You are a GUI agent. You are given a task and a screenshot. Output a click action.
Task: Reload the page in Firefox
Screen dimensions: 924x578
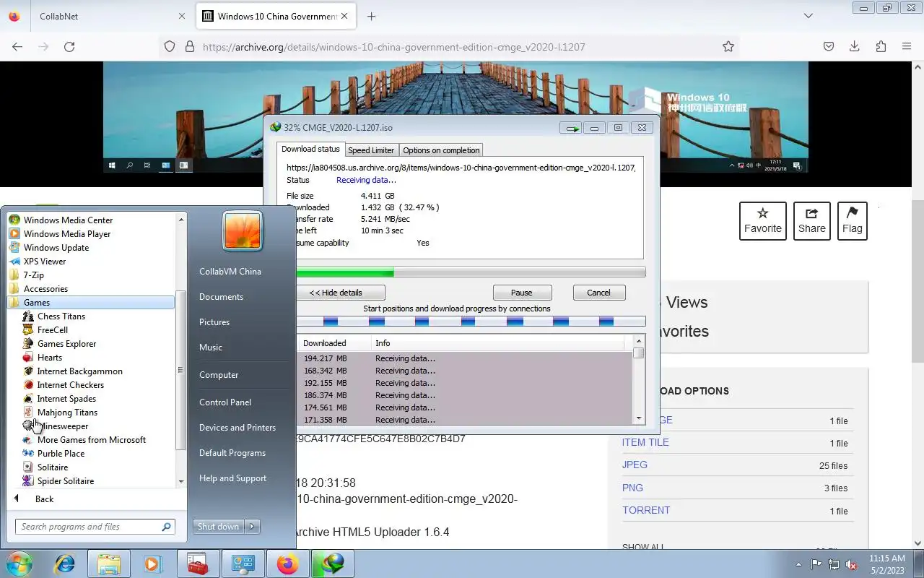[69, 47]
